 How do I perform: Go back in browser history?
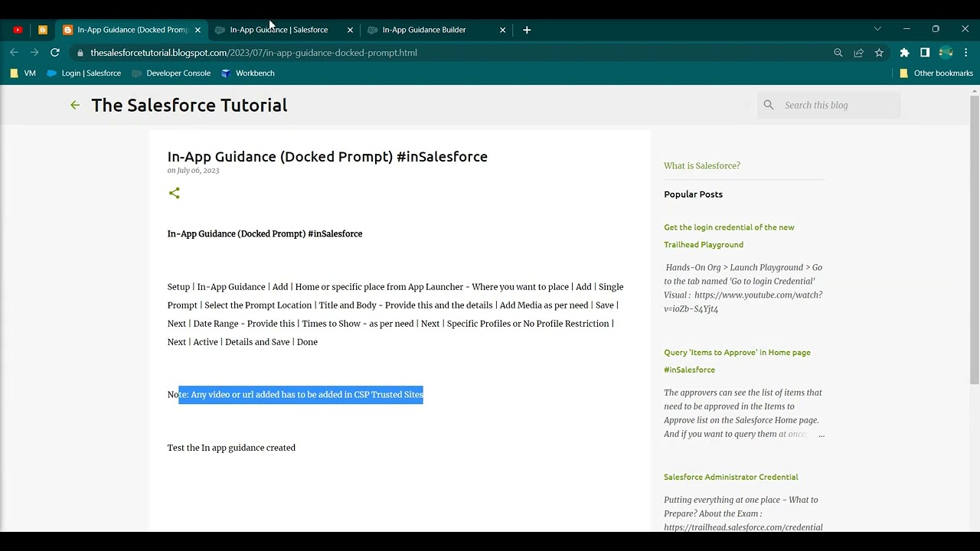point(14,53)
